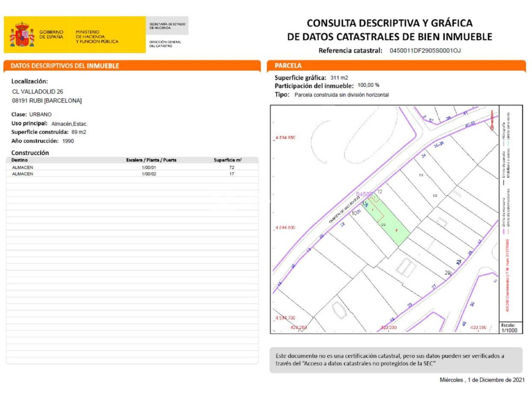Select 08191 RUBI [BARCELONA] text
The height and width of the screenshot is (399, 532).
tap(47, 101)
